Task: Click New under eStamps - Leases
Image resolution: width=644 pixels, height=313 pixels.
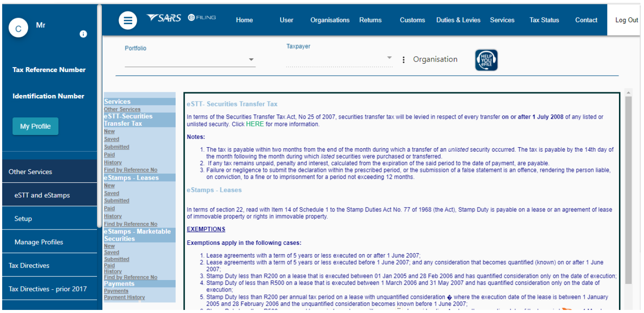Action: coord(109,186)
